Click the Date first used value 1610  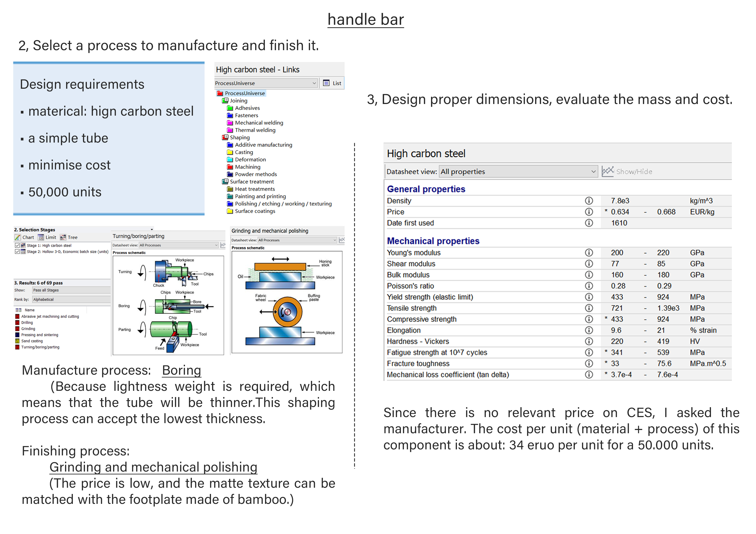[619, 223]
